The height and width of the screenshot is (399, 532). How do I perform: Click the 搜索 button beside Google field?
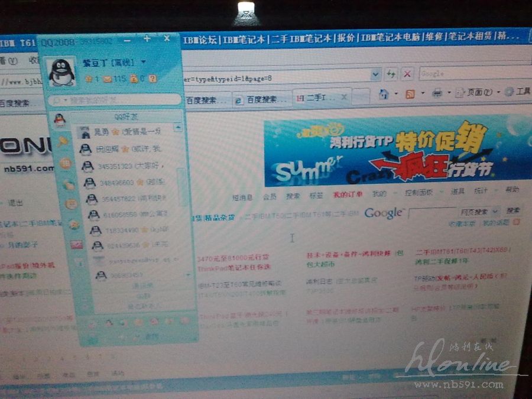click(x=512, y=210)
